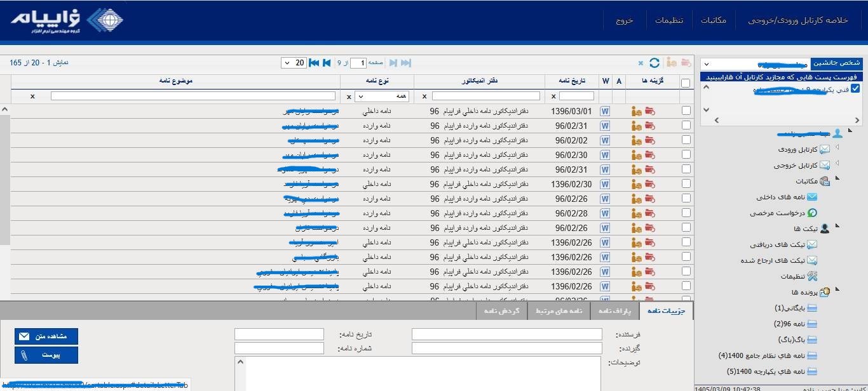Open Word document for letter dated 1396/02/30
Viewport: 868px width, 391px height.
(605, 184)
